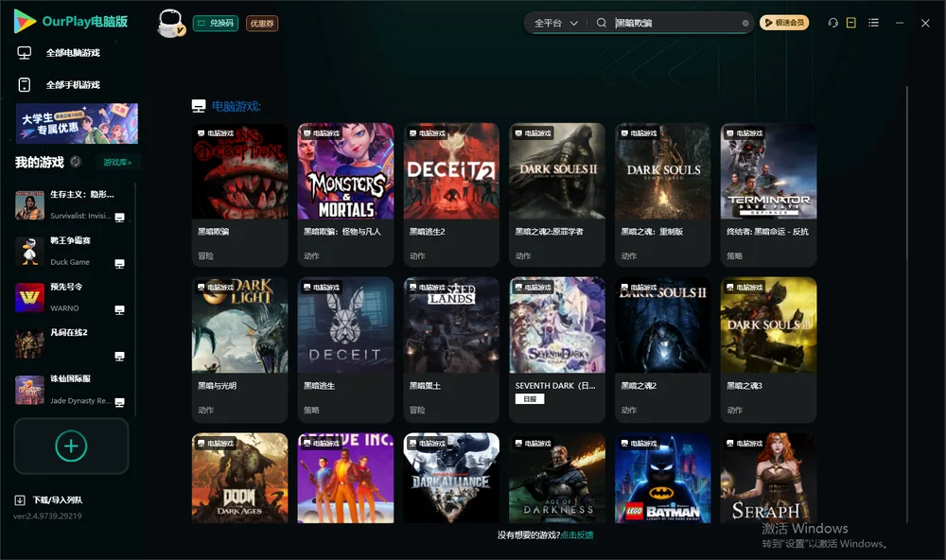Click the yellow square icon beside the headset
The width and height of the screenshot is (946, 560).
pos(850,23)
